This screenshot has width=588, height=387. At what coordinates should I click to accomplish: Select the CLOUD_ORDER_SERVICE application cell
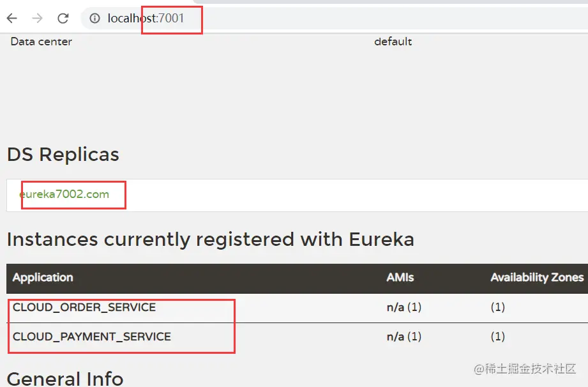click(x=84, y=307)
